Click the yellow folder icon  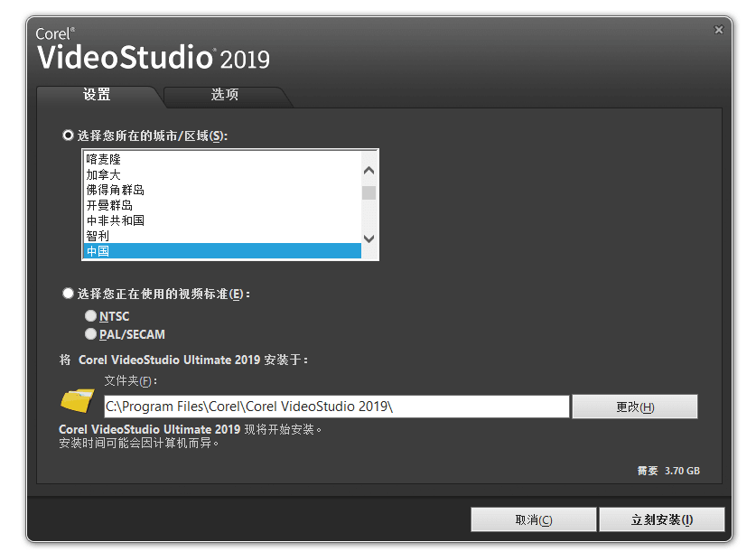(77, 400)
